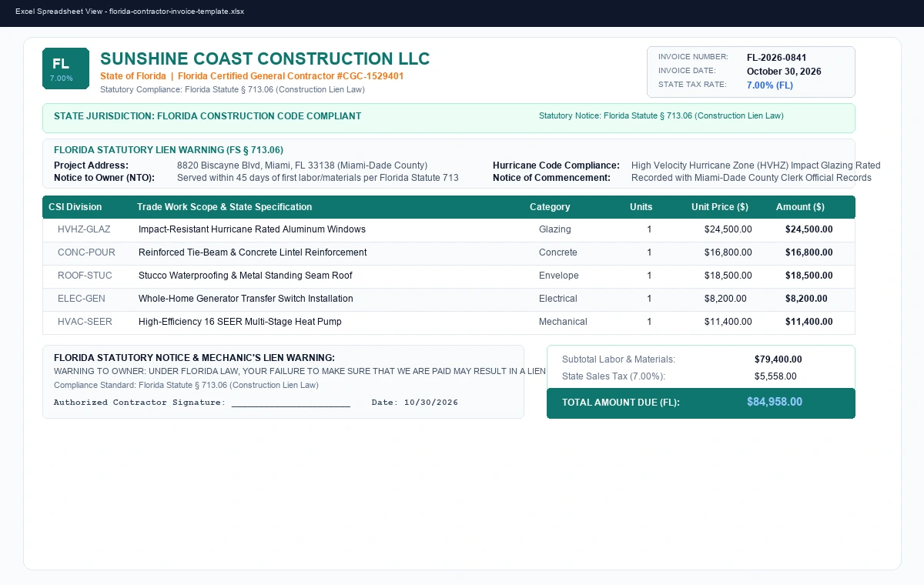Click the Glazing category cell
Viewport: 924px width, 585px height.
(555, 229)
